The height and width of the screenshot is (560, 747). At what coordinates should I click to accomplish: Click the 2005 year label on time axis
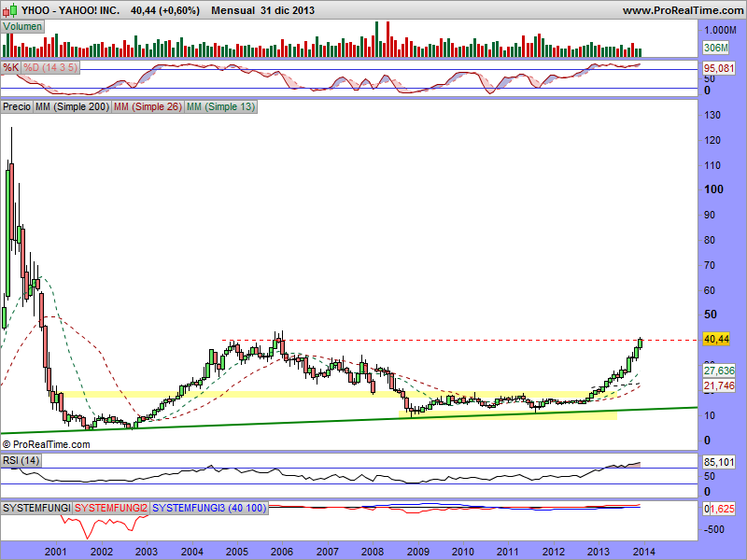point(237,552)
